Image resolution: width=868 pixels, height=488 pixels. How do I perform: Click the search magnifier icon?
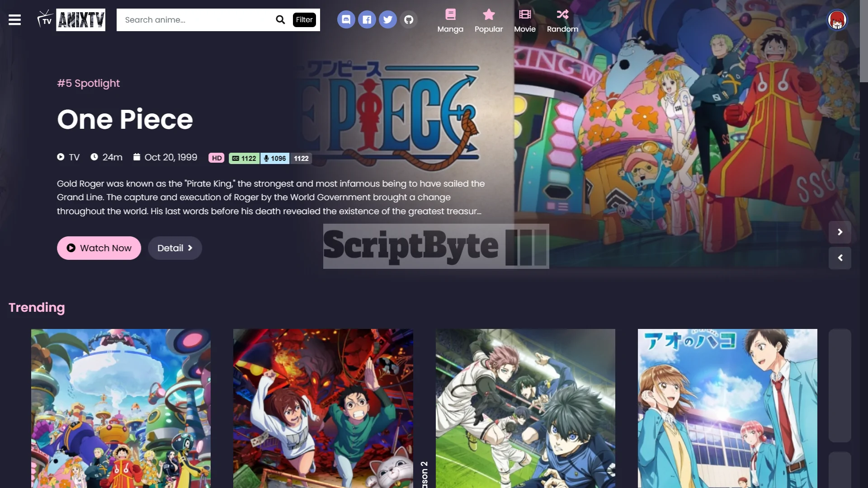280,20
